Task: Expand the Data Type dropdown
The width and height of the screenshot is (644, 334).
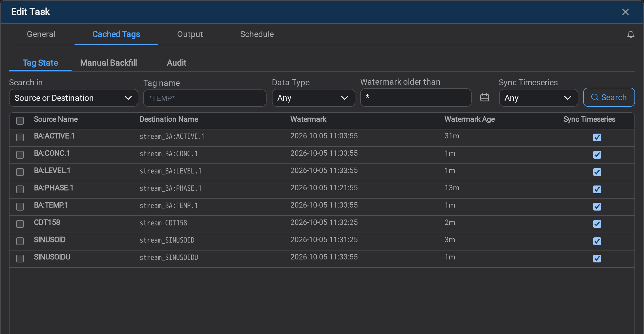Action: [313, 98]
